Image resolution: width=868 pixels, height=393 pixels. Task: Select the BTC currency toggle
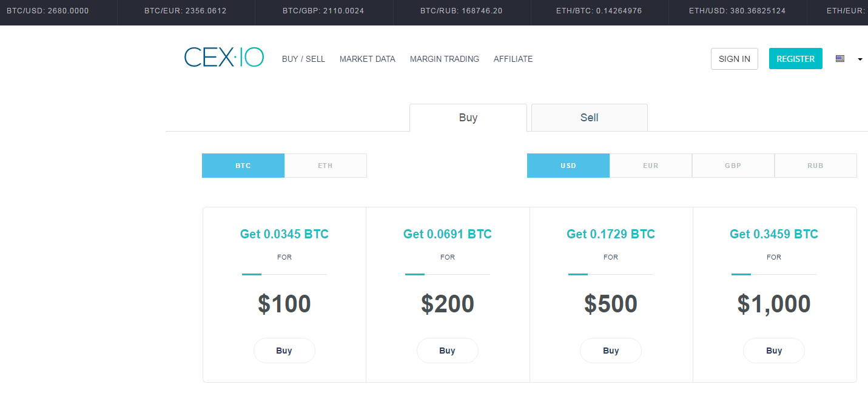243,165
